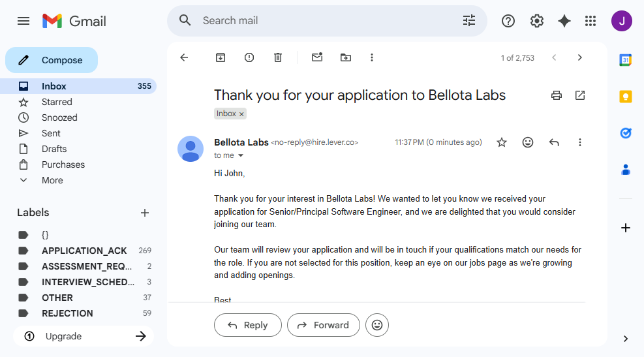Click the Compose button
Screen dimensions: 644x357
[x=52, y=60]
